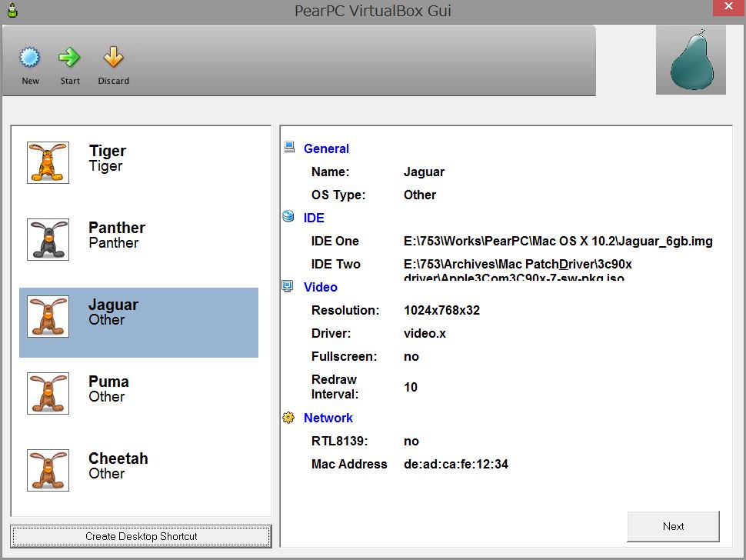Click the OS Type value in details
This screenshot has height=560, width=746.
point(420,195)
